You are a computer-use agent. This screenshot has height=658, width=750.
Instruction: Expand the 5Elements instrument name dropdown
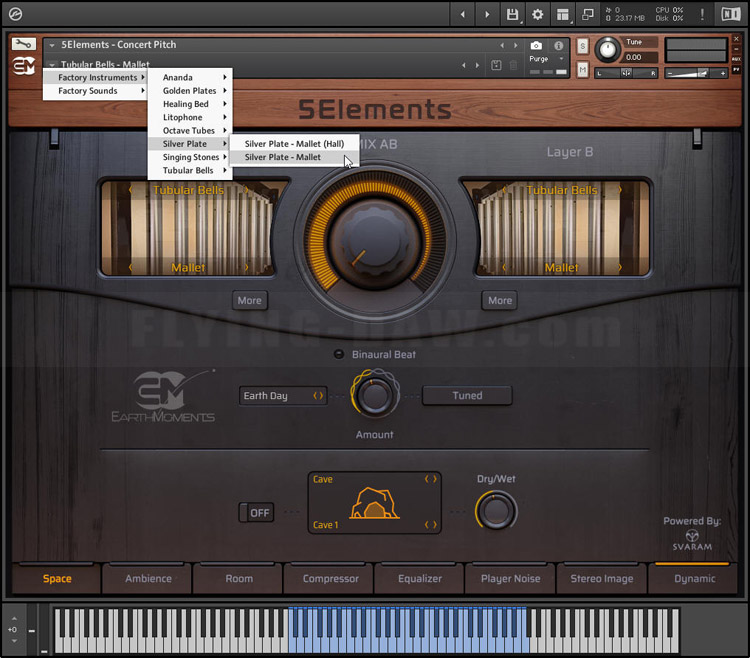coord(52,45)
